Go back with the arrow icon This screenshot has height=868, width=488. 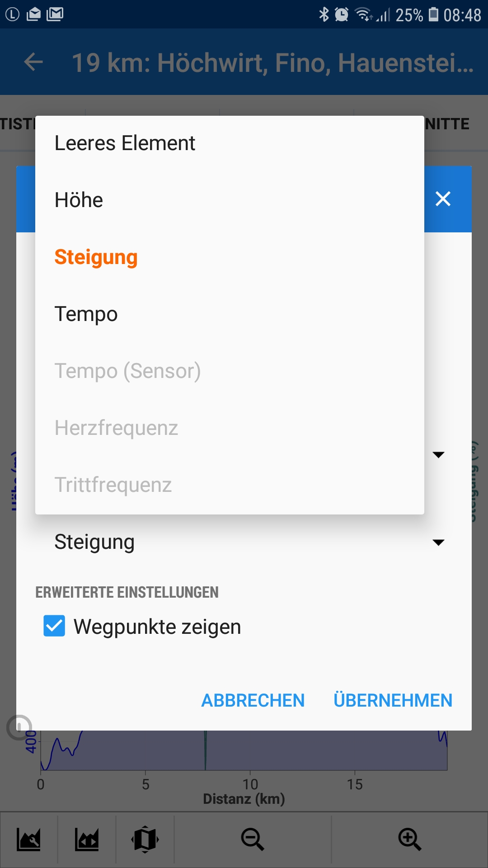pos(33,62)
